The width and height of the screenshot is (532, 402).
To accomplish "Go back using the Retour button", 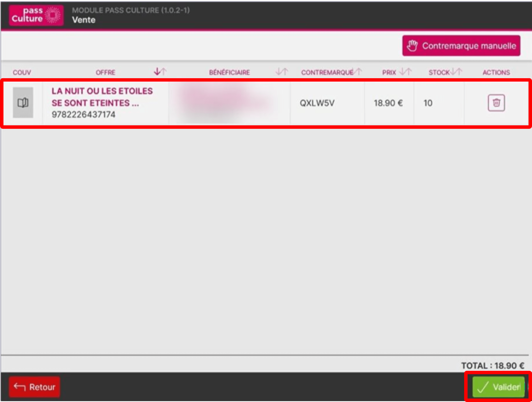I will [35, 387].
